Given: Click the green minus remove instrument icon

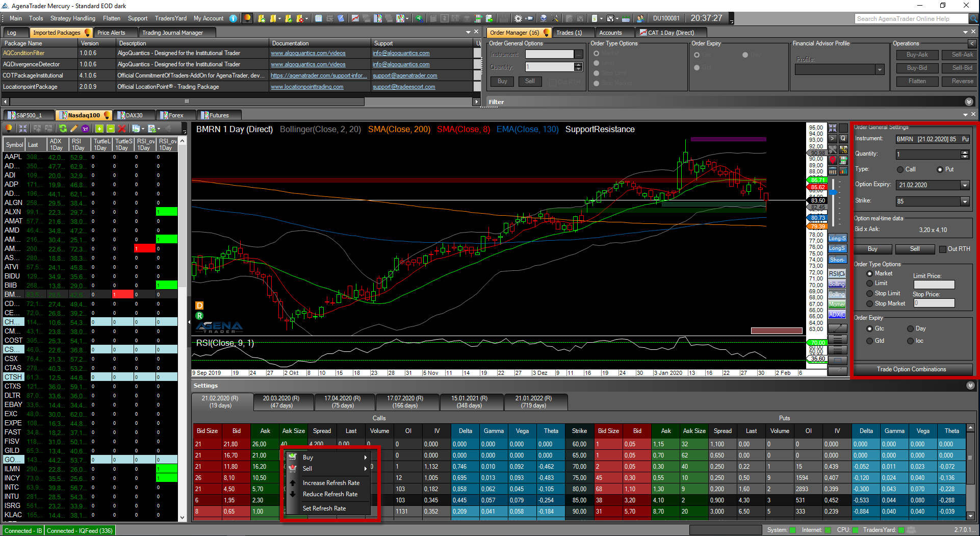Looking at the screenshot, I should 111,129.
